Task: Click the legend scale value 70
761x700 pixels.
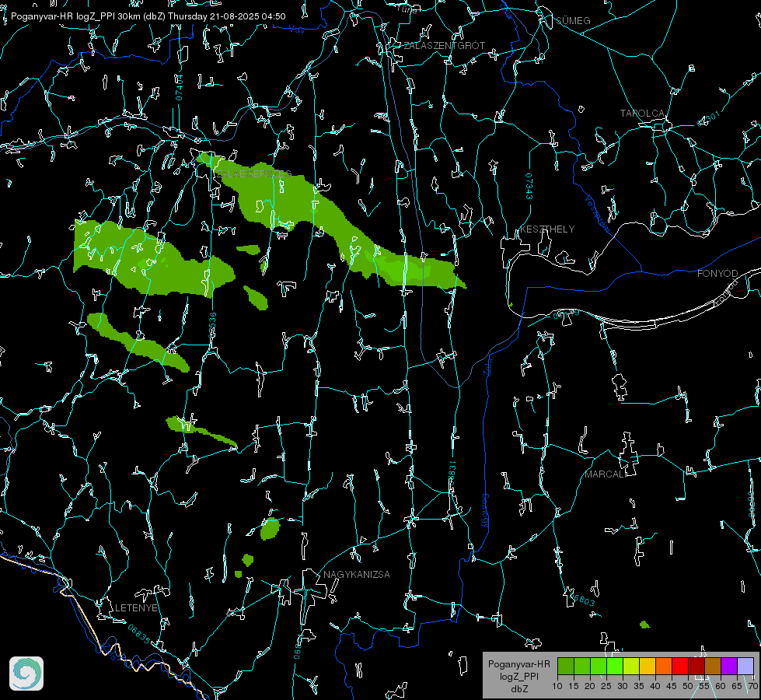Action: click(752, 686)
